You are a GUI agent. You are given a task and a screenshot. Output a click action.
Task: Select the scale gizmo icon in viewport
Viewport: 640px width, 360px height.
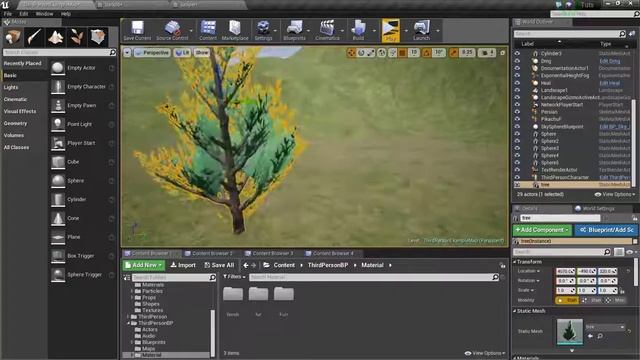point(371,53)
